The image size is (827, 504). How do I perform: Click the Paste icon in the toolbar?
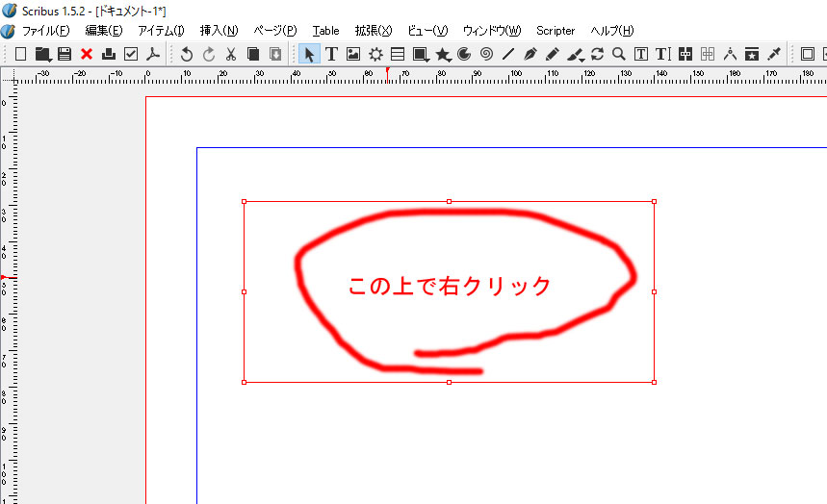pyautogui.click(x=275, y=54)
